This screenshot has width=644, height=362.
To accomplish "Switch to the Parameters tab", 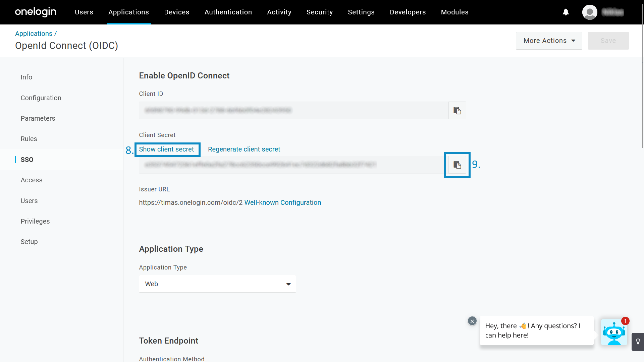I will [x=38, y=118].
